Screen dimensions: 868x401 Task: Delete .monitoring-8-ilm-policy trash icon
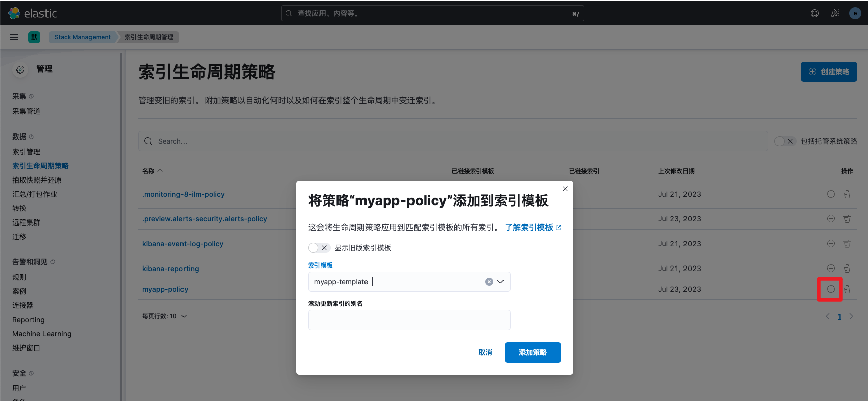[847, 194]
